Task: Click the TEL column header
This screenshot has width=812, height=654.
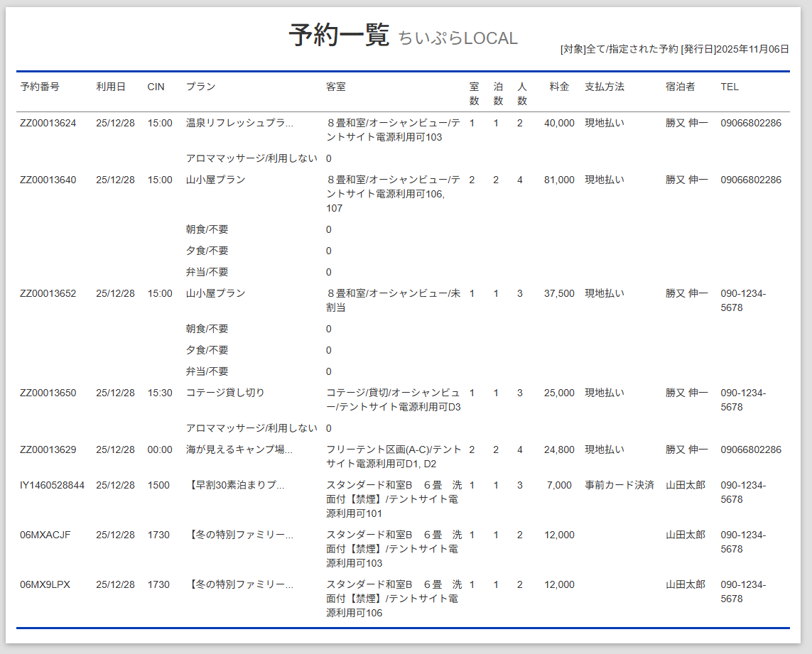Action: coord(730,87)
